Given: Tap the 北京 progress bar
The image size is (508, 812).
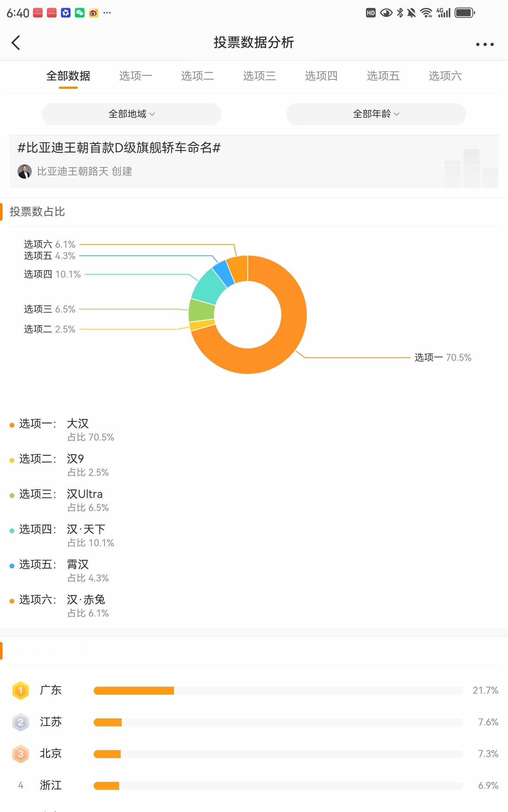Looking at the screenshot, I should click(x=278, y=754).
